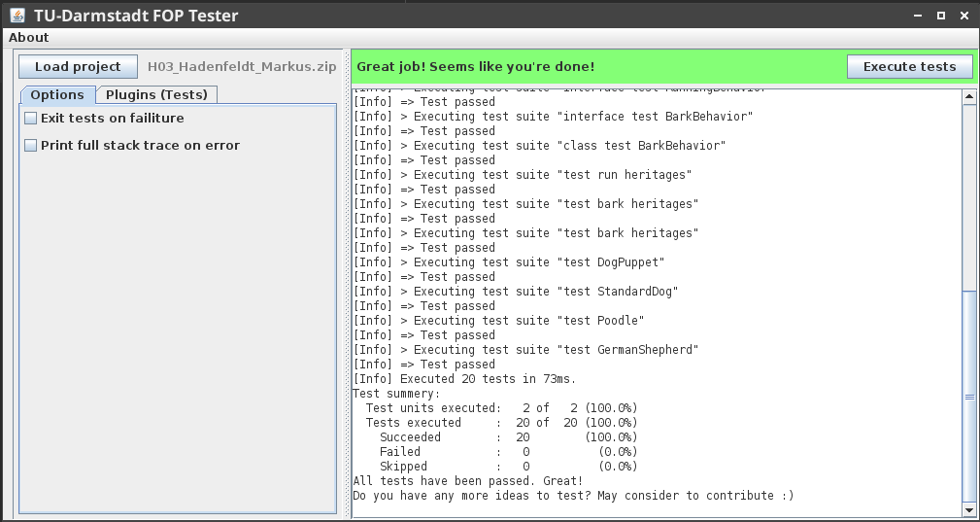Switch to the Options tab

(x=57, y=95)
